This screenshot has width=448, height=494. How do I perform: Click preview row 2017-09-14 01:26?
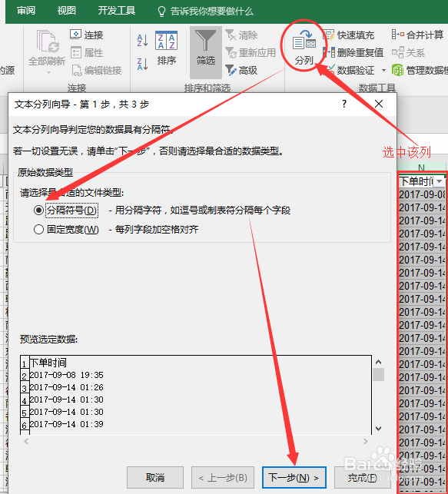point(67,387)
